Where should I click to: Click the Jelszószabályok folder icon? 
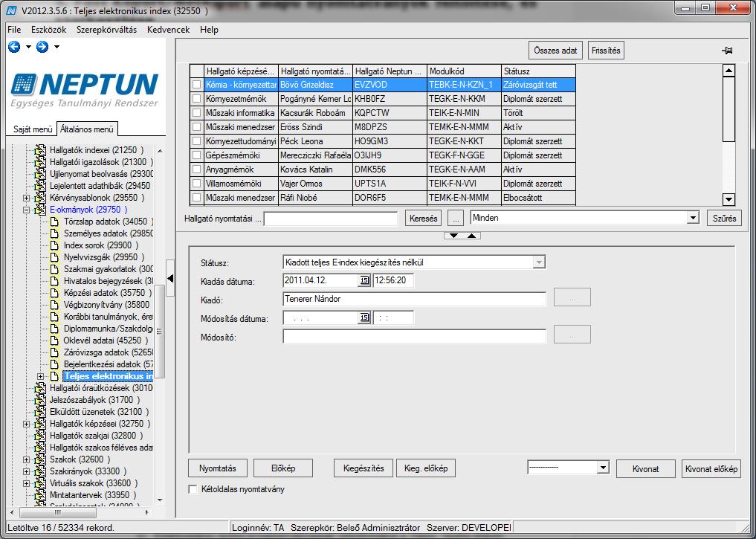[40, 400]
